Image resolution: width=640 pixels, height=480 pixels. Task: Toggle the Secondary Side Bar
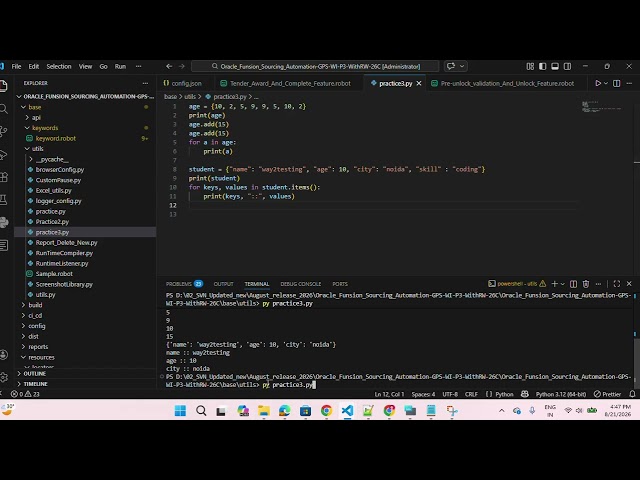pyautogui.click(x=568, y=66)
